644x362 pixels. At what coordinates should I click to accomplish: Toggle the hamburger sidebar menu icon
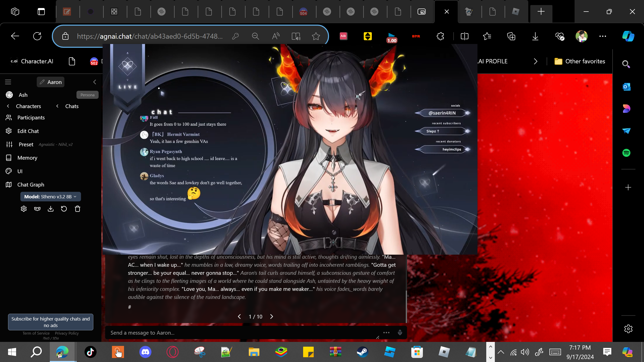coord(8,82)
